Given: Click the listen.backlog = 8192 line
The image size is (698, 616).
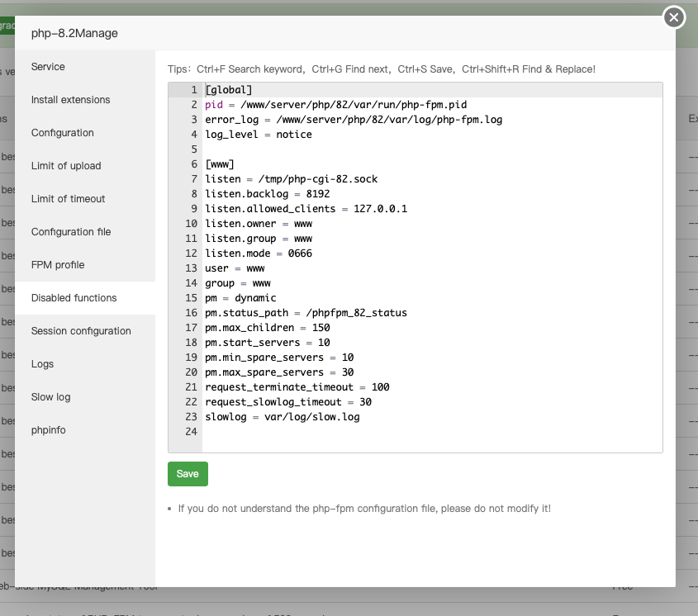Looking at the screenshot, I should [268, 194].
